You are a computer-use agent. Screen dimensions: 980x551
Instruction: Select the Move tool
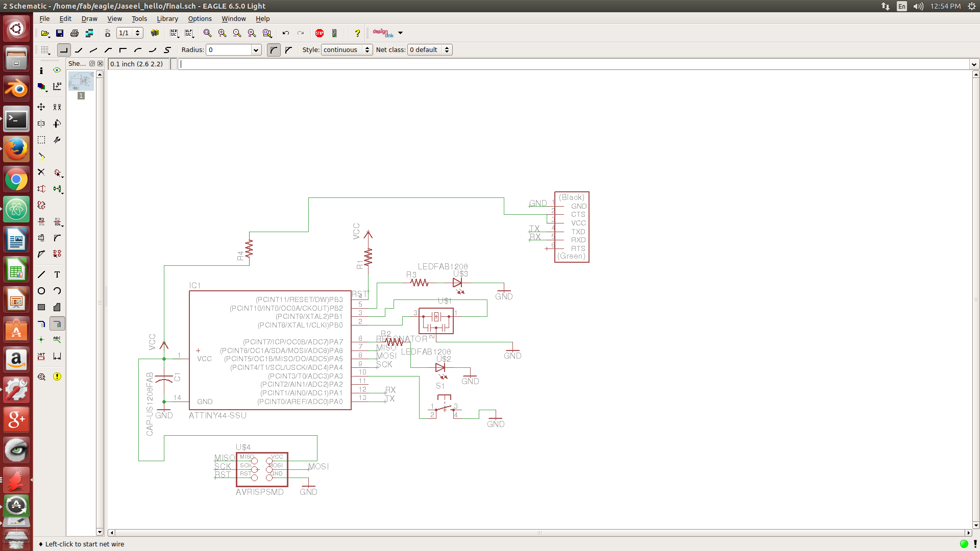[x=41, y=107]
